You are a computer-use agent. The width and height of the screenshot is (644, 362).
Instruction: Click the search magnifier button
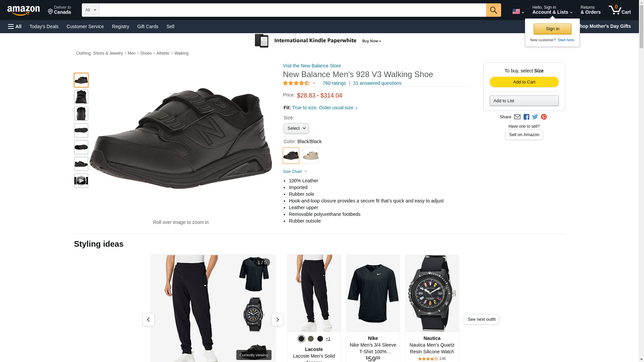point(493,10)
